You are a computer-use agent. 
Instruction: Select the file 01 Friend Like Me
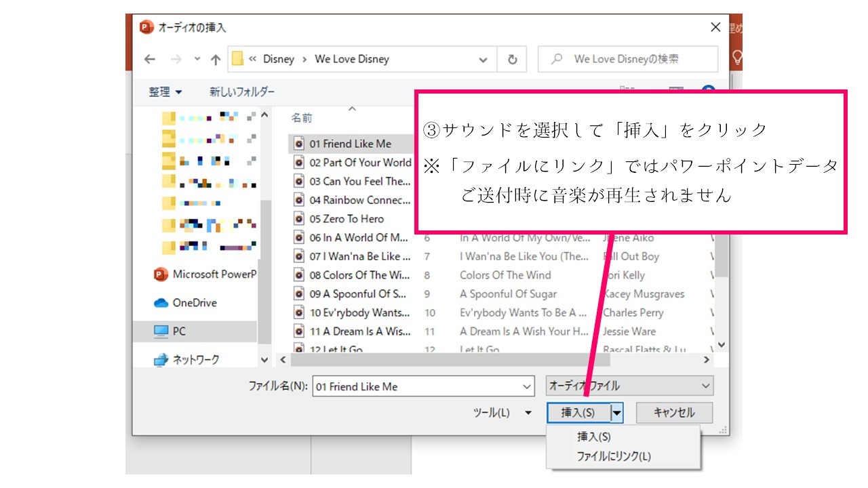(352, 144)
